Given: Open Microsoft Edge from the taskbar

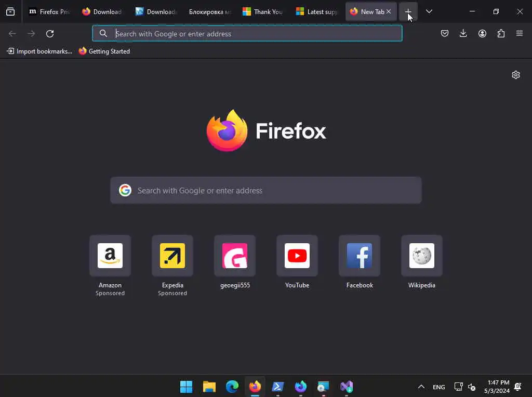Looking at the screenshot, I should coord(232,387).
